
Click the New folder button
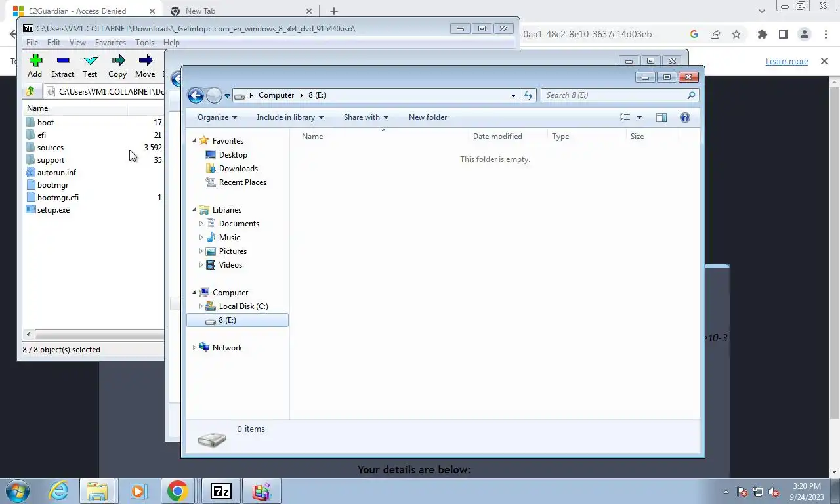428,117
